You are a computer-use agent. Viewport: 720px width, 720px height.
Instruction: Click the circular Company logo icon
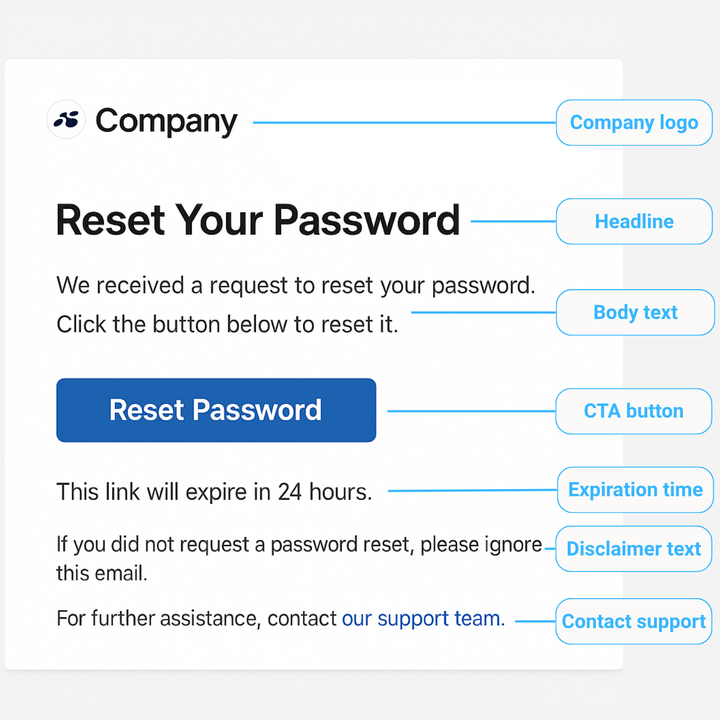point(67,121)
